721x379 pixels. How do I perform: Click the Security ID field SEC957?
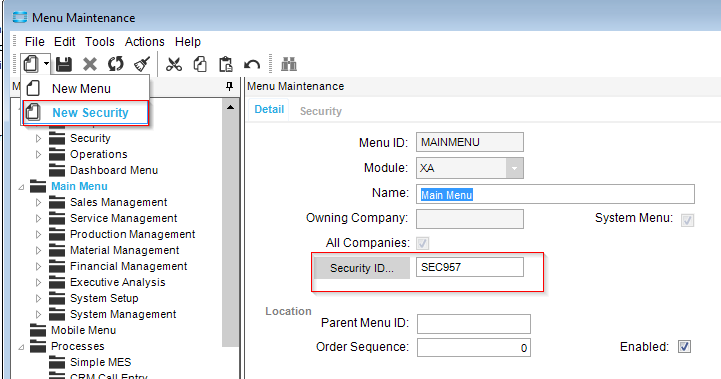(469, 267)
